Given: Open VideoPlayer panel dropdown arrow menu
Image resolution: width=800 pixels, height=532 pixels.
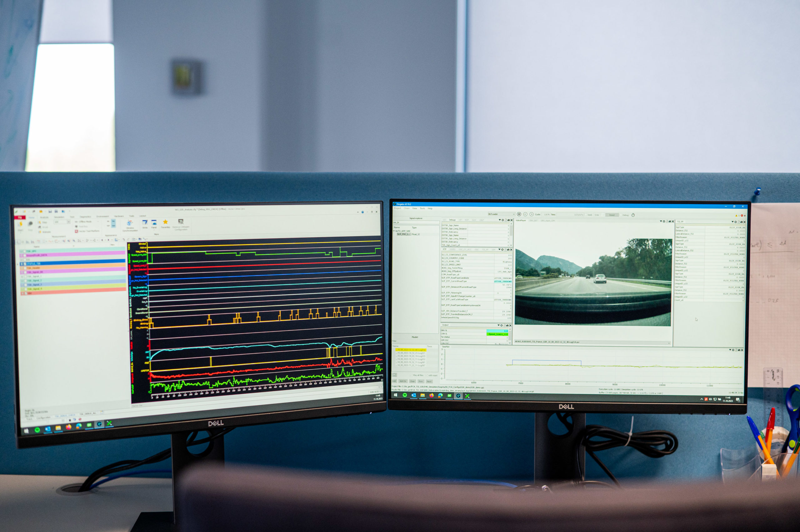Looking at the screenshot, I should (661, 221).
